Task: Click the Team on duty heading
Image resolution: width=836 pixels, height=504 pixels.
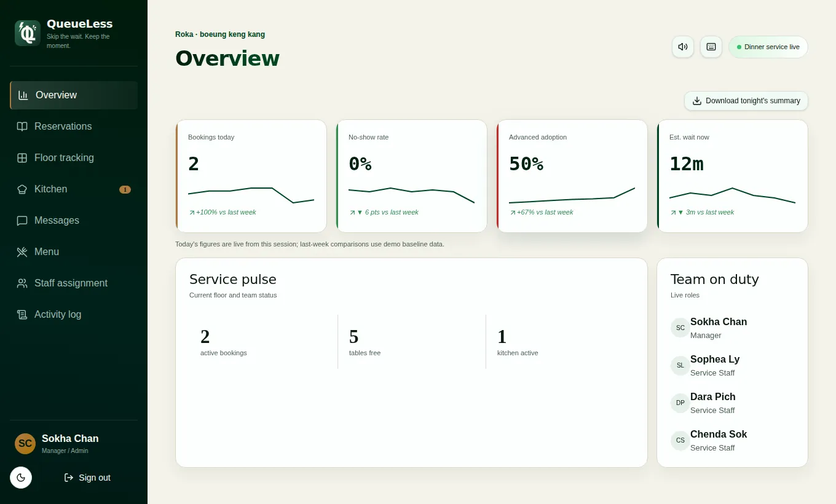Action: point(714,280)
